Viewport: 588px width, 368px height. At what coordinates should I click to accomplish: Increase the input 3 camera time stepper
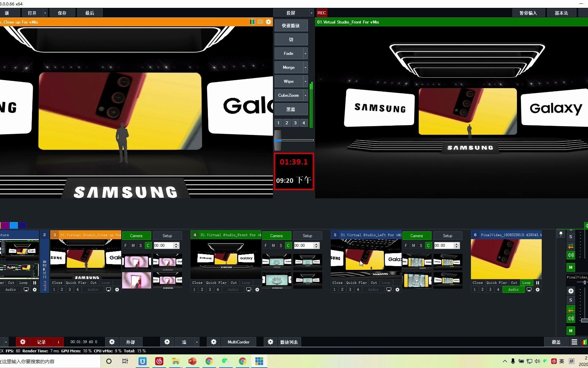click(x=176, y=244)
